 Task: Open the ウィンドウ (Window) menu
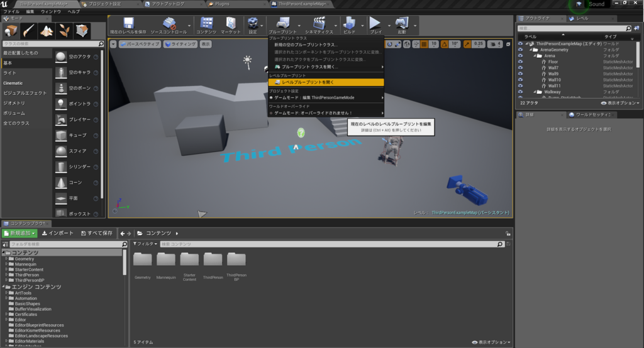pos(51,11)
